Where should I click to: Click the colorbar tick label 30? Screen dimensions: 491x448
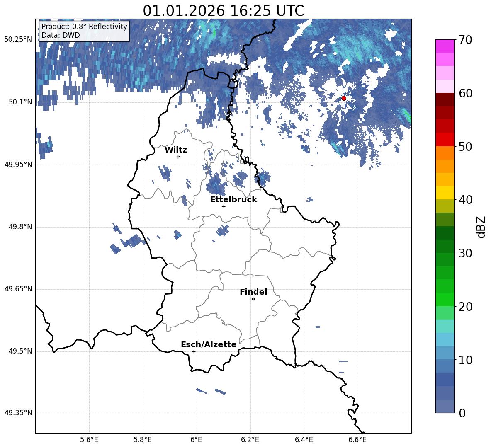[465, 253]
